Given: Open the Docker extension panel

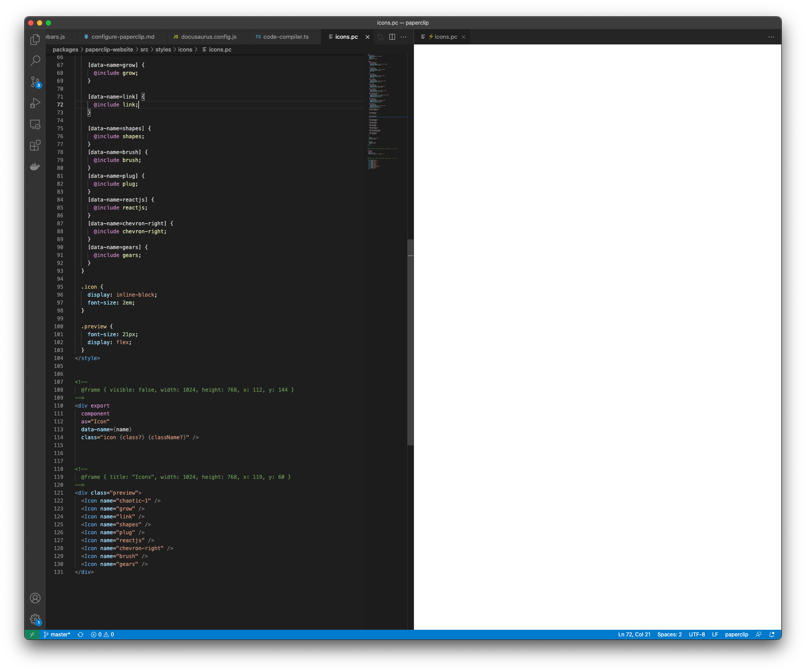Looking at the screenshot, I should [x=35, y=166].
